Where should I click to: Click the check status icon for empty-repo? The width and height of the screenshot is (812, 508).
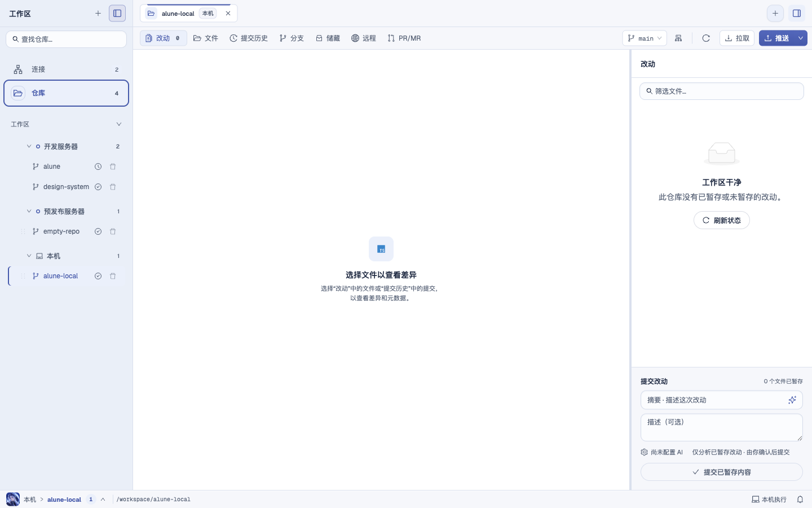click(98, 231)
